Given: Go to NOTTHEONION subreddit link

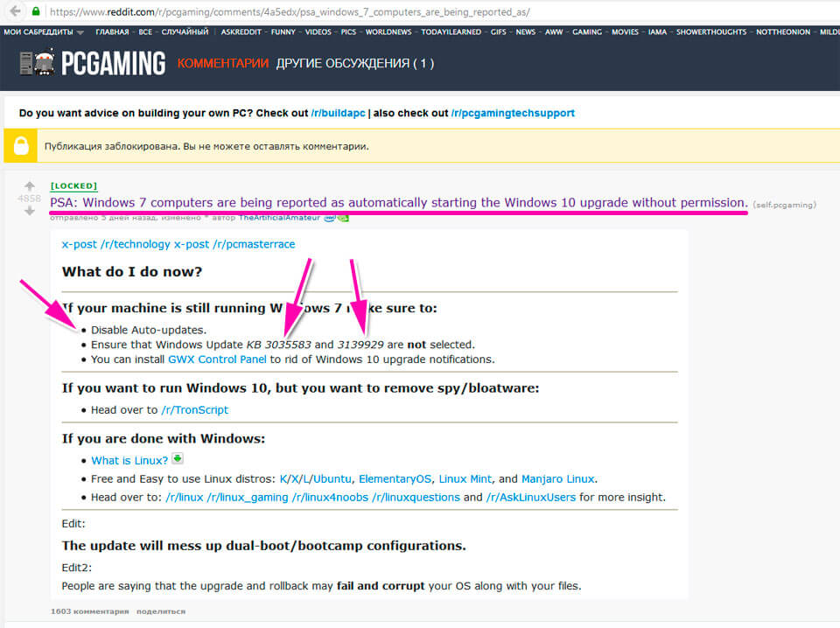Looking at the screenshot, I should [x=783, y=32].
